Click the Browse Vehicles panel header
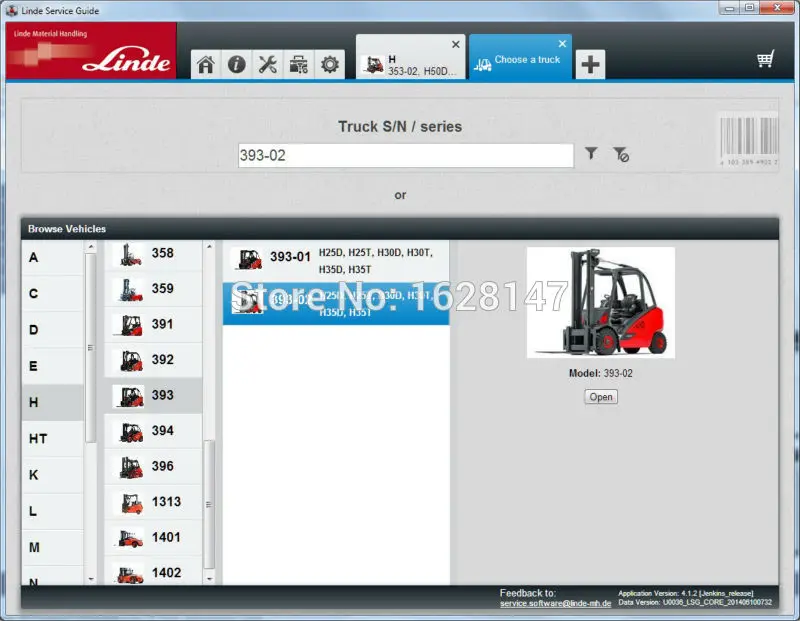Screen dimensions: 800x621 pyautogui.click(x=400, y=229)
